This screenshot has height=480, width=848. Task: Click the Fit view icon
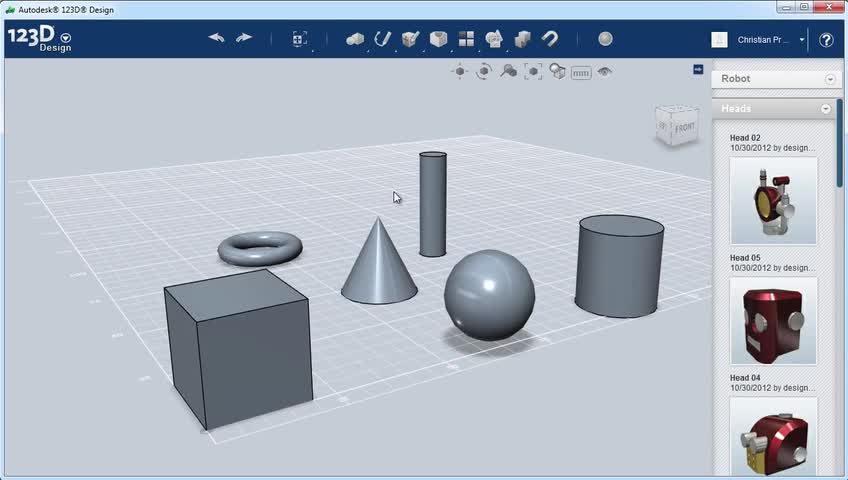(x=533, y=71)
